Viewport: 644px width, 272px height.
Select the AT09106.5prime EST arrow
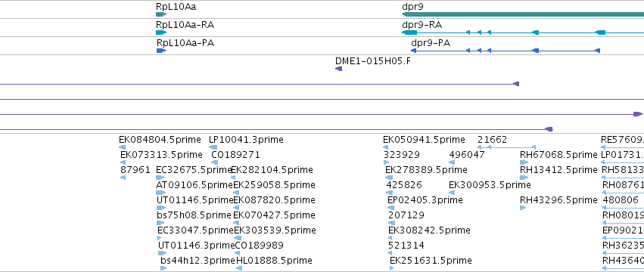161,193
